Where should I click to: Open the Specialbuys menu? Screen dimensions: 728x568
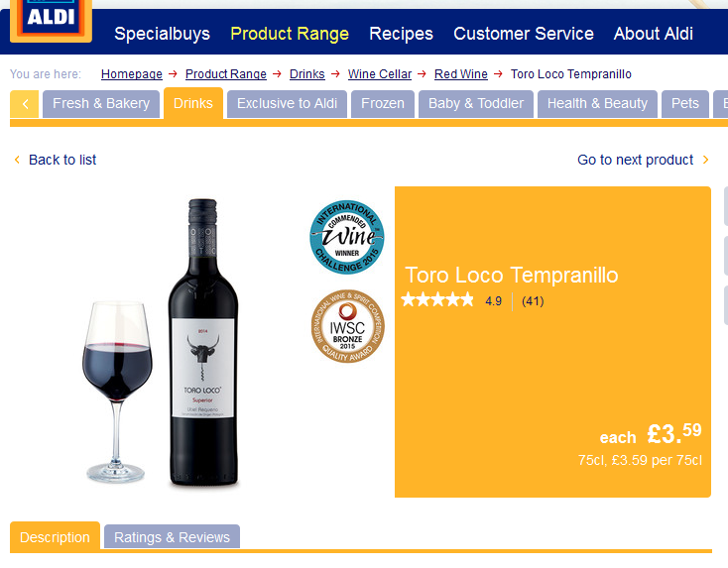[162, 34]
